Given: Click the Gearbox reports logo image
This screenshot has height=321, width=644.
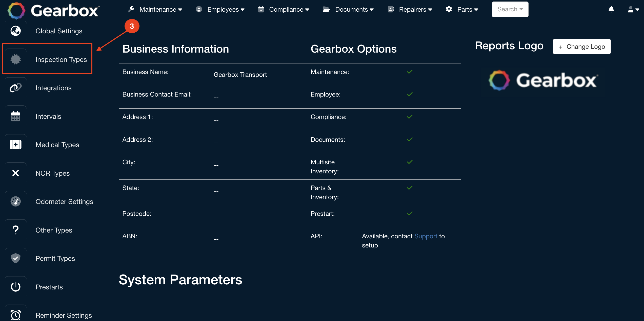Looking at the screenshot, I should point(544,80).
